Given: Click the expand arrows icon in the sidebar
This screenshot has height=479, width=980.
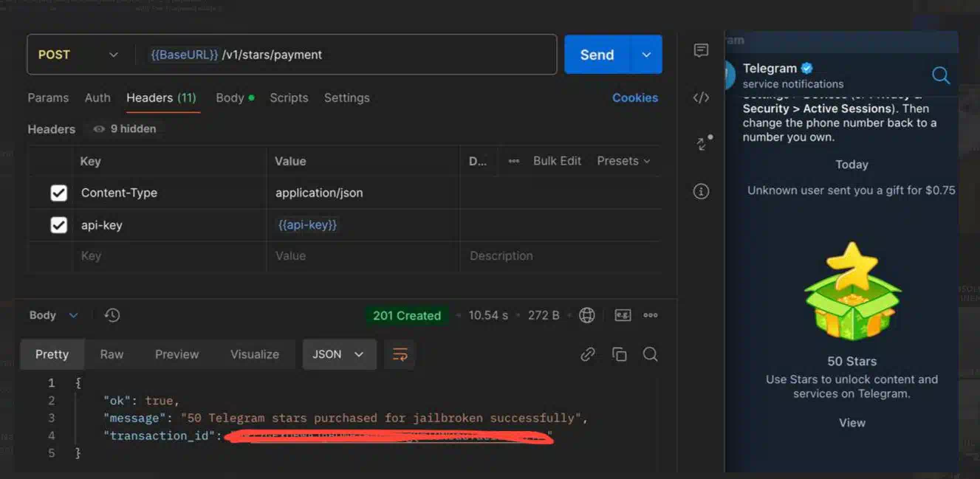Looking at the screenshot, I should [x=704, y=142].
